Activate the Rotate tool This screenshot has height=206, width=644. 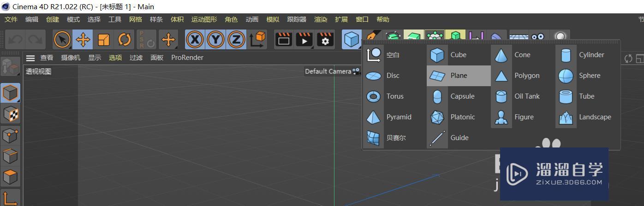[x=125, y=40]
